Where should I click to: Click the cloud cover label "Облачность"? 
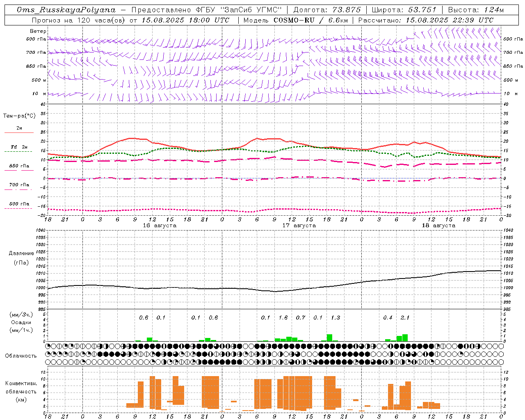tap(21, 356)
